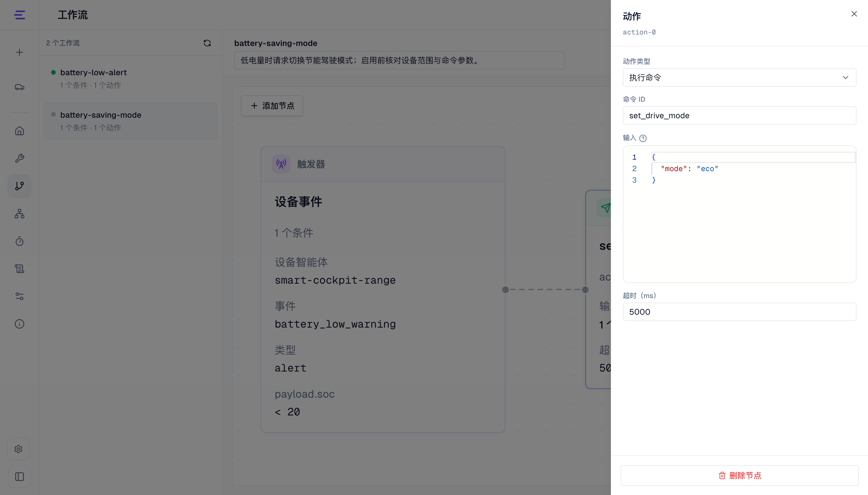This screenshot has width=868, height=495.
Task: Click the 设备事件 heading in trigger node
Action: [x=299, y=202]
